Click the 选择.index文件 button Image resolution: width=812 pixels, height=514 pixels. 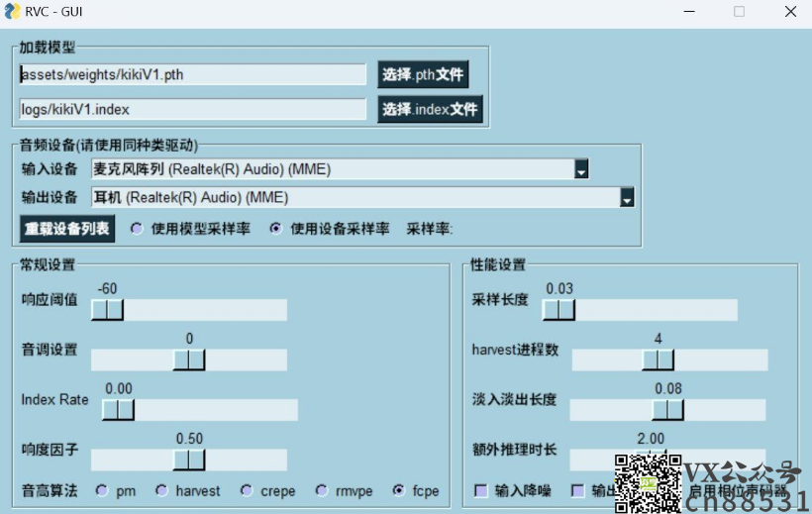tap(430, 109)
